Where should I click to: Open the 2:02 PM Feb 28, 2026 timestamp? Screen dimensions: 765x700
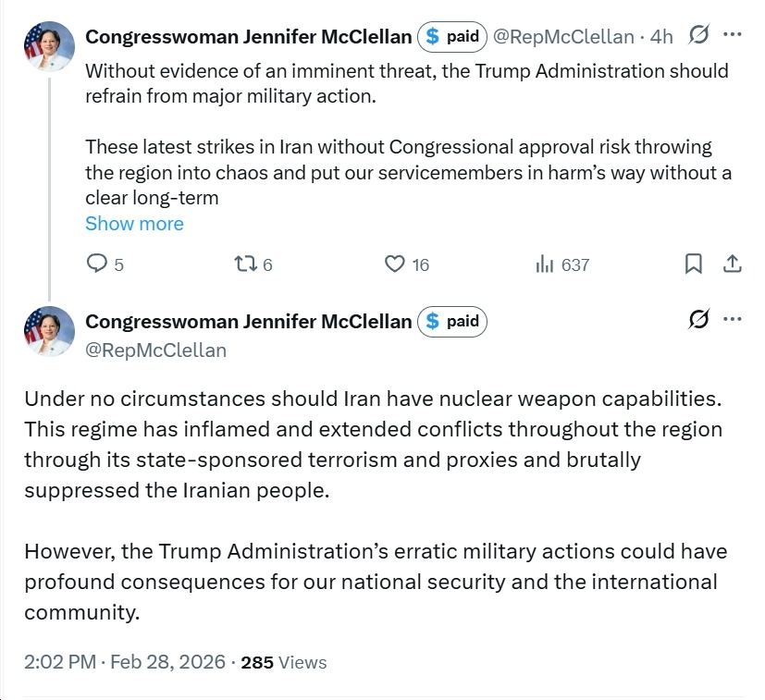[x=125, y=662]
